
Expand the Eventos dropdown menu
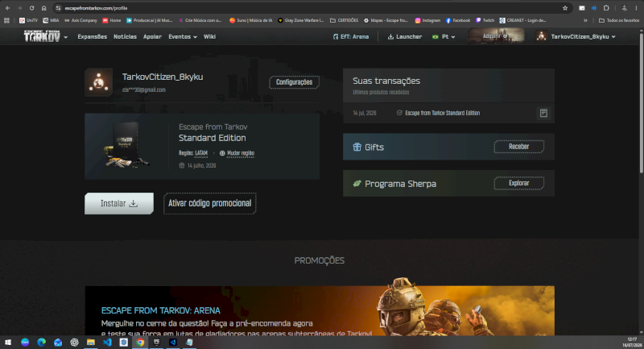click(183, 36)
